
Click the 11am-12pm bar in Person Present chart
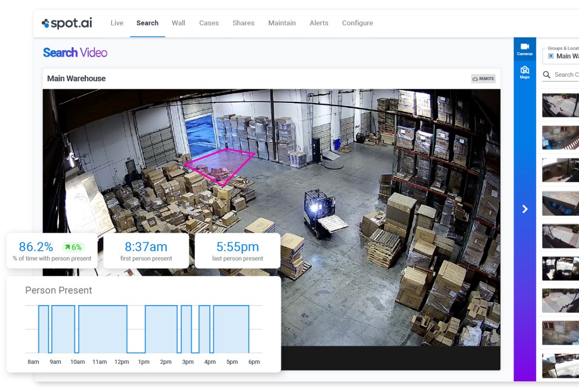(x=103, y=329)
